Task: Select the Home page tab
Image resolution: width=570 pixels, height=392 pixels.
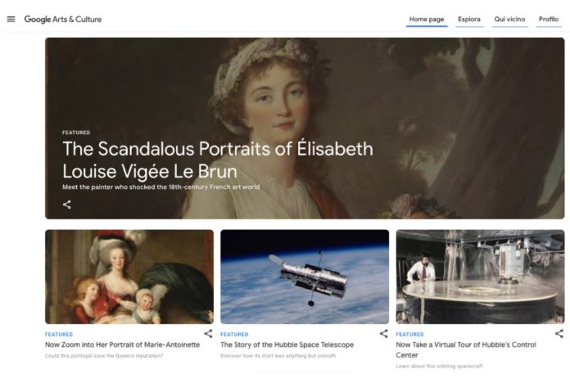Action: pyautogui.click(x=427, y=20)
